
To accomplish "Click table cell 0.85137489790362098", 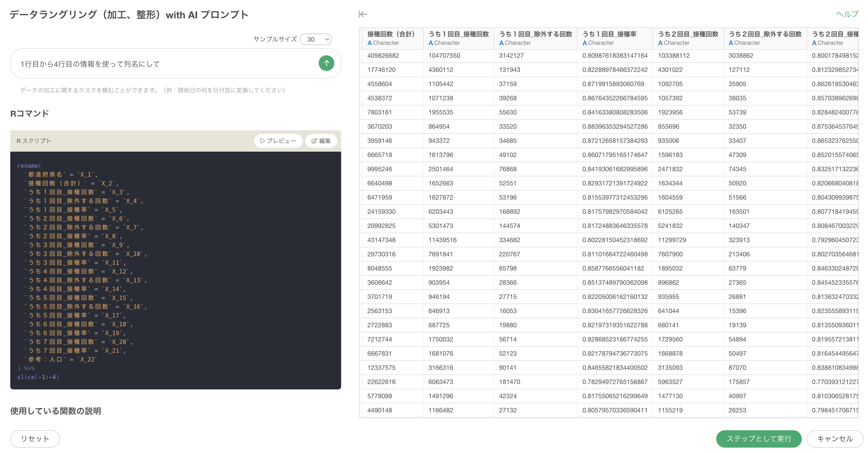I will point(615,282).
